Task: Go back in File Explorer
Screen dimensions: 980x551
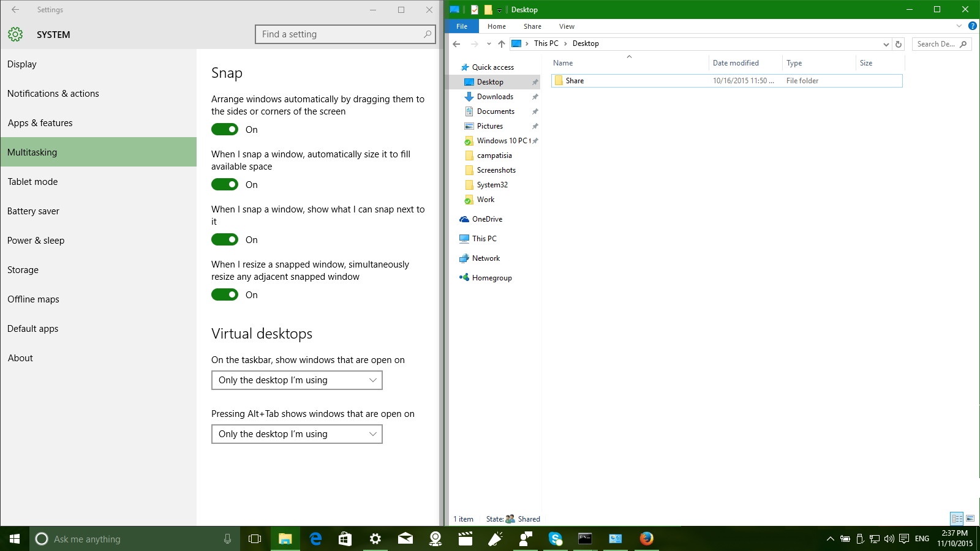Action: coord(456,43)
